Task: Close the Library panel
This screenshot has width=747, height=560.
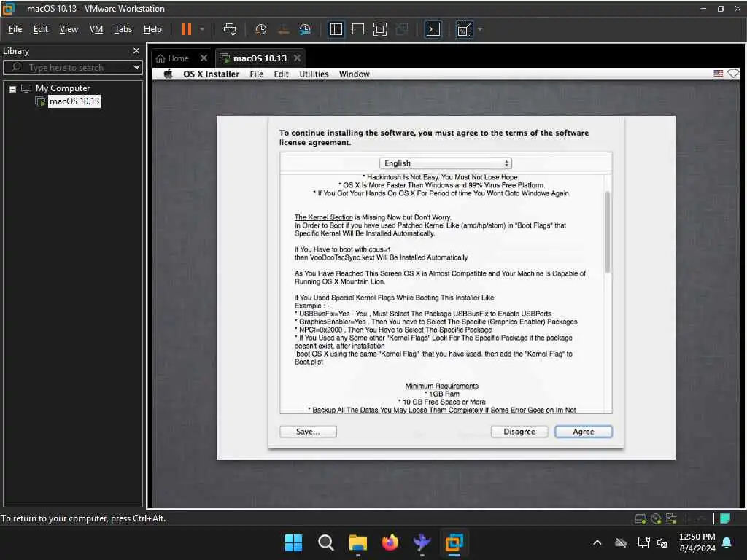Action: (x=136, y=50)
